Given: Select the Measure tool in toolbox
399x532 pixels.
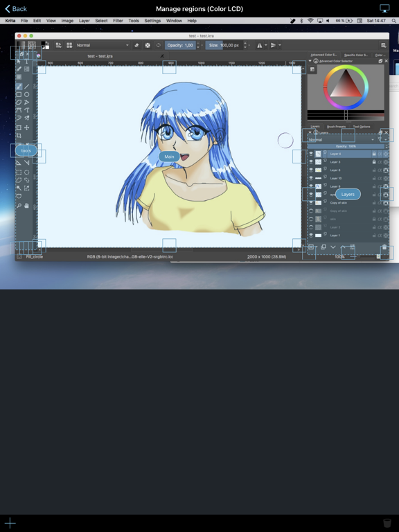Looking at the screenshot, I should pyautogui.click(x=27, y=163).
